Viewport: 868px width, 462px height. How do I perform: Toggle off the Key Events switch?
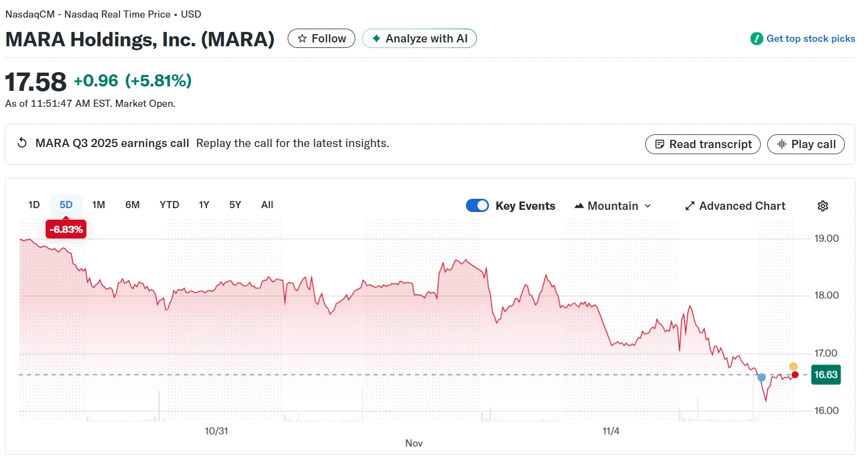pos(477,205)
